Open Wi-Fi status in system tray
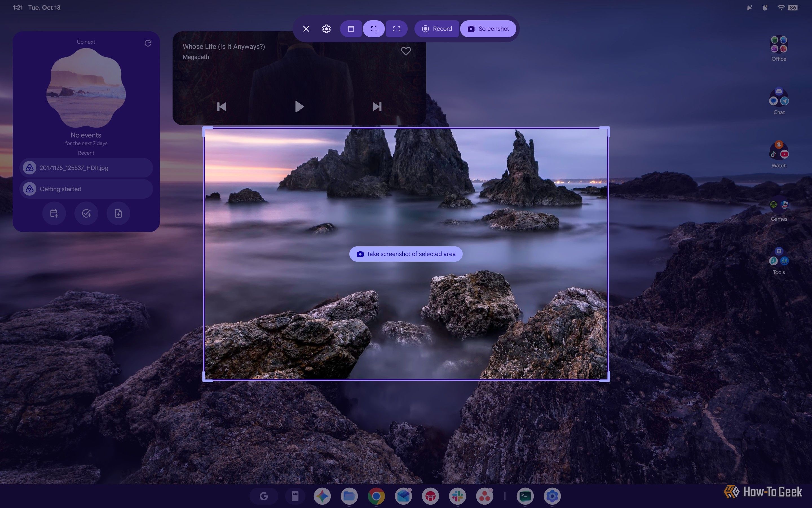This screenshot has width=812, height=508. [x=781, y=7]
